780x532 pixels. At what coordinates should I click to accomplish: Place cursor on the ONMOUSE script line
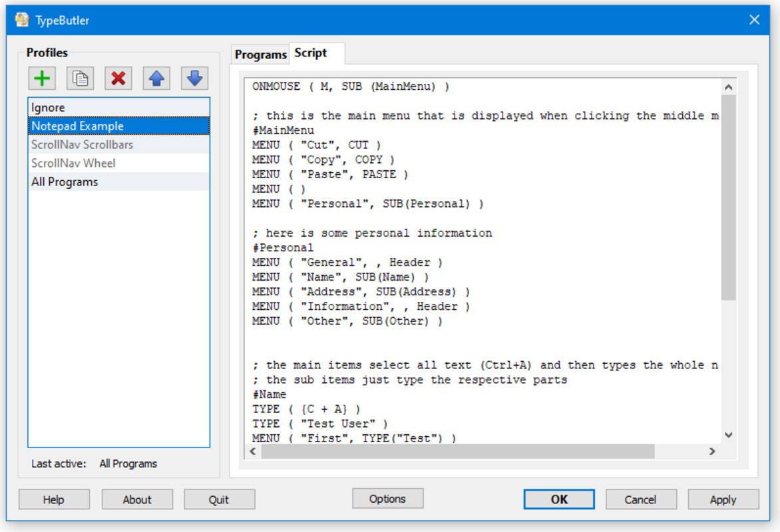[x=350, y=86]
